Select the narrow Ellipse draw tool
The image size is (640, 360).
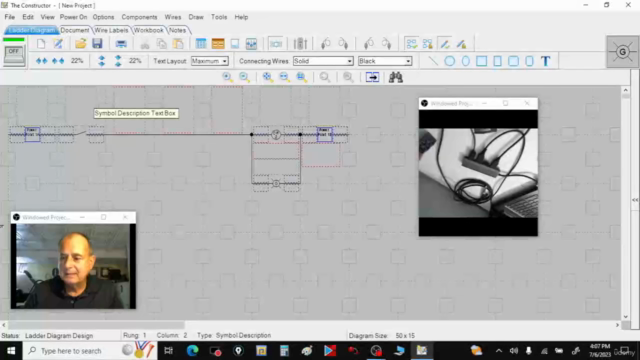pyautogui.click(x=466, y=61)
